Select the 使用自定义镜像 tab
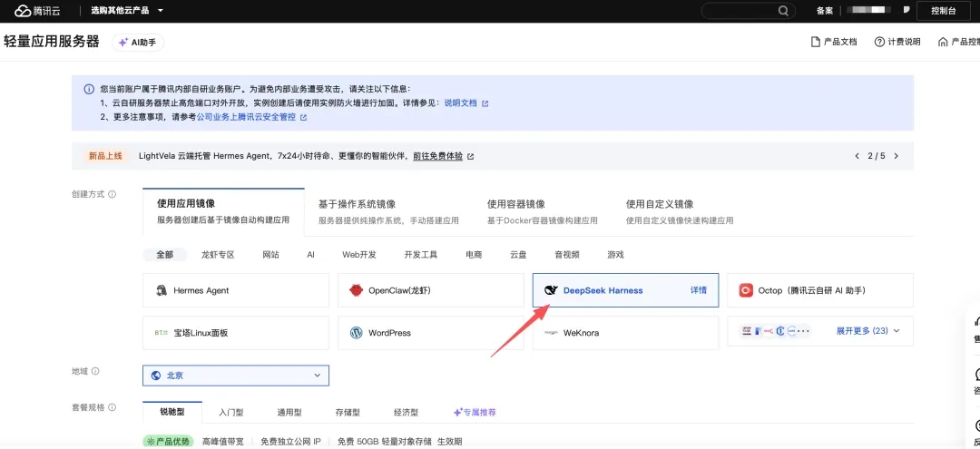980x449 pixels. [x=680, y=211]
